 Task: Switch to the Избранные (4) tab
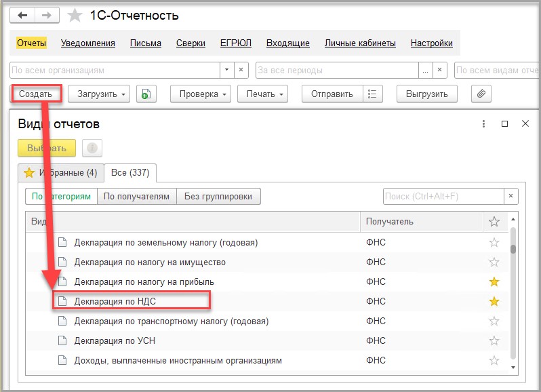[61, 172]
